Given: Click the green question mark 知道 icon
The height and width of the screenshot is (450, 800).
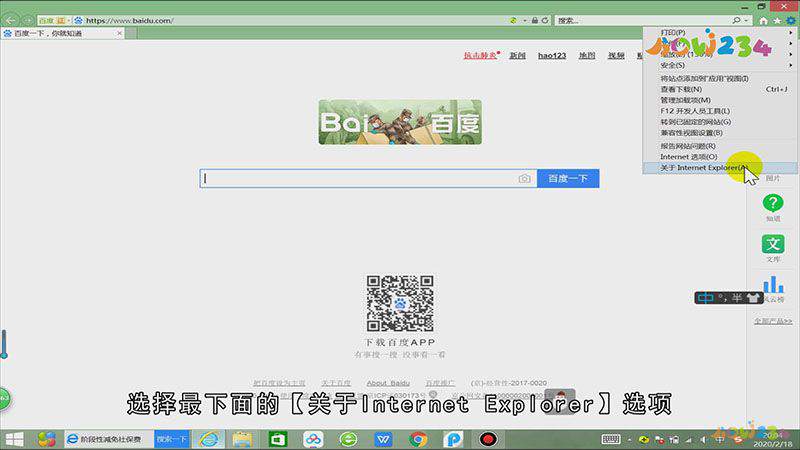Looking at the screenshot, I should 773,203.
